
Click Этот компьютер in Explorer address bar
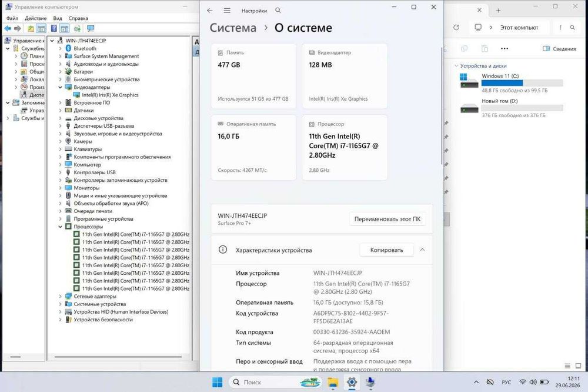519,28
